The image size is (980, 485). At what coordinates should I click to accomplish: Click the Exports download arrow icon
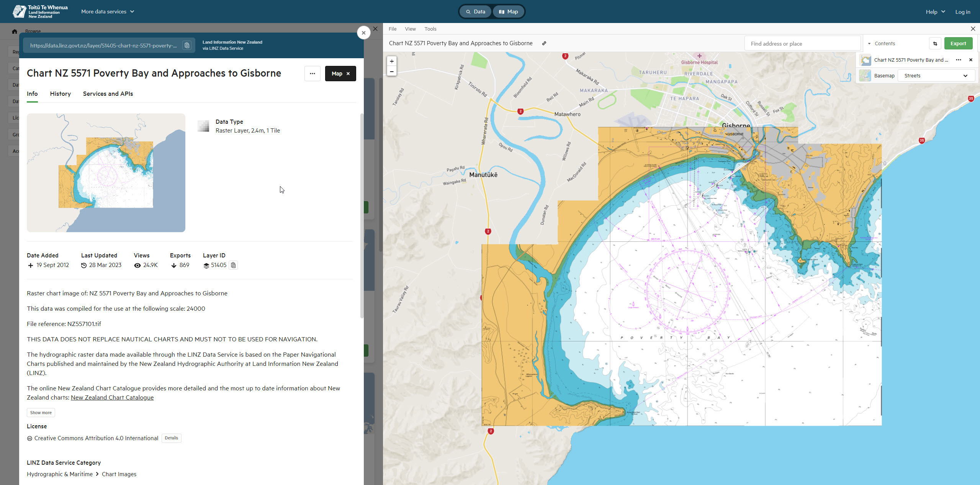174,265
